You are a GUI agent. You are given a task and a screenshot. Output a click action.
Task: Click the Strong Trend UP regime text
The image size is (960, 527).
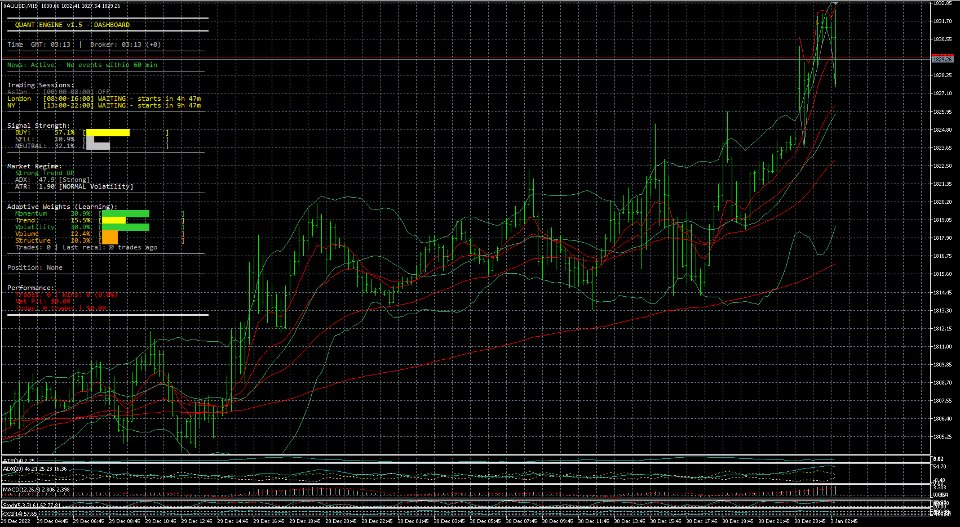[44, 173]
